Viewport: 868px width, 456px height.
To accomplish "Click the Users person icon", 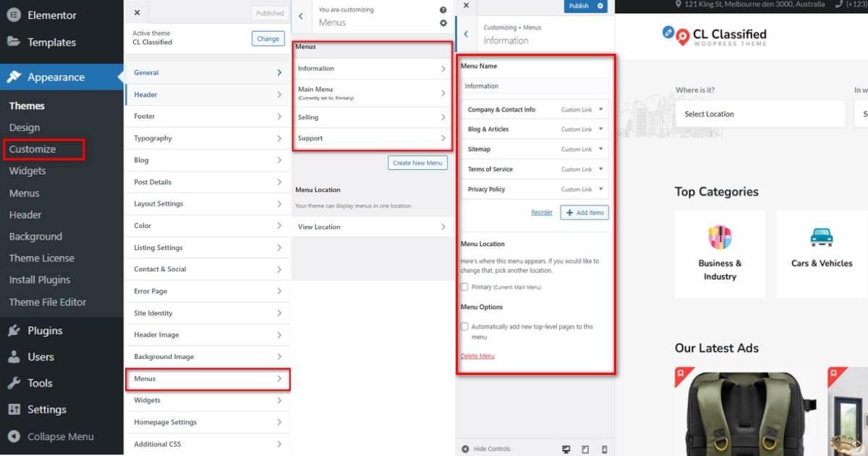I will click(14, 357).
